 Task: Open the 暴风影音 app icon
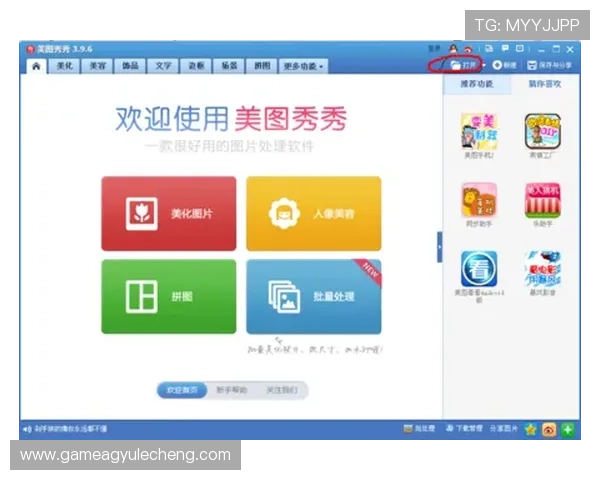(x=543, y=269)
